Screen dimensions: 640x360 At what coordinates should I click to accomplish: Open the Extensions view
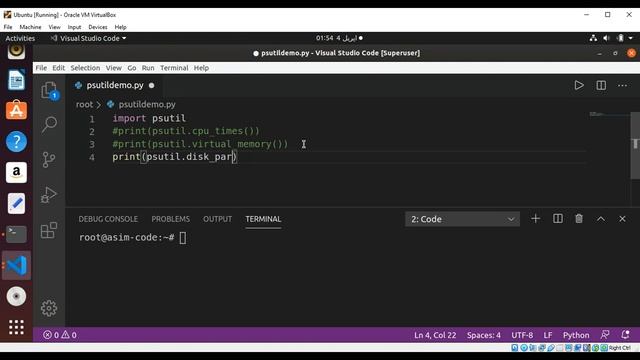[x=49, y=230]
